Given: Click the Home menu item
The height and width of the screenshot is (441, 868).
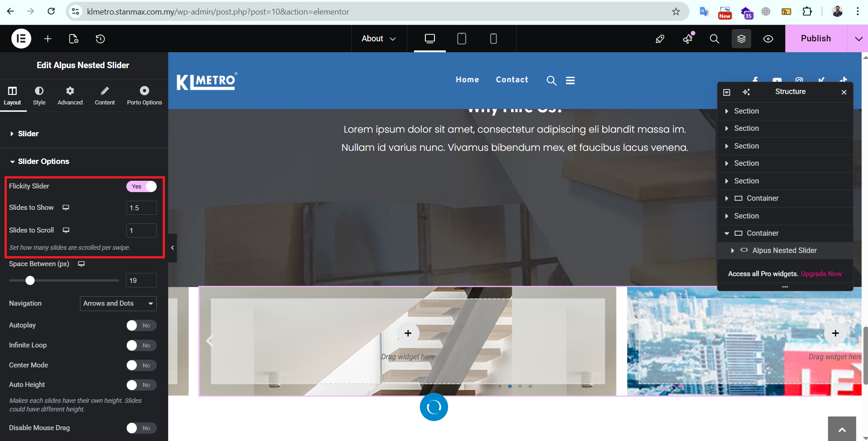Looking at the screenshot, I should (467, 79).
